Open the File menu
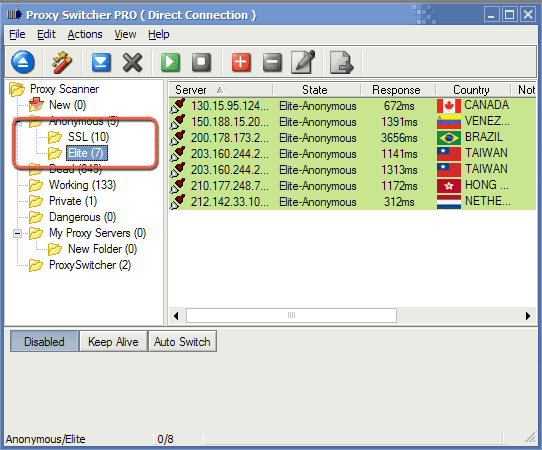The width and height of the screenshot is (542, 450). (17, 34)
